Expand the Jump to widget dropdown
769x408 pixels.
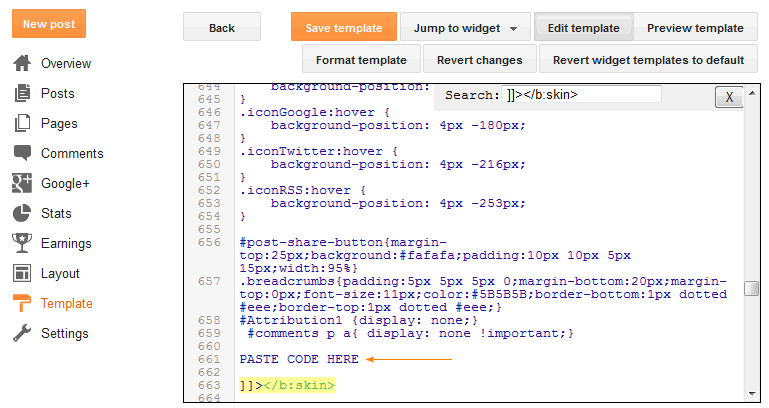pos(464,27)
